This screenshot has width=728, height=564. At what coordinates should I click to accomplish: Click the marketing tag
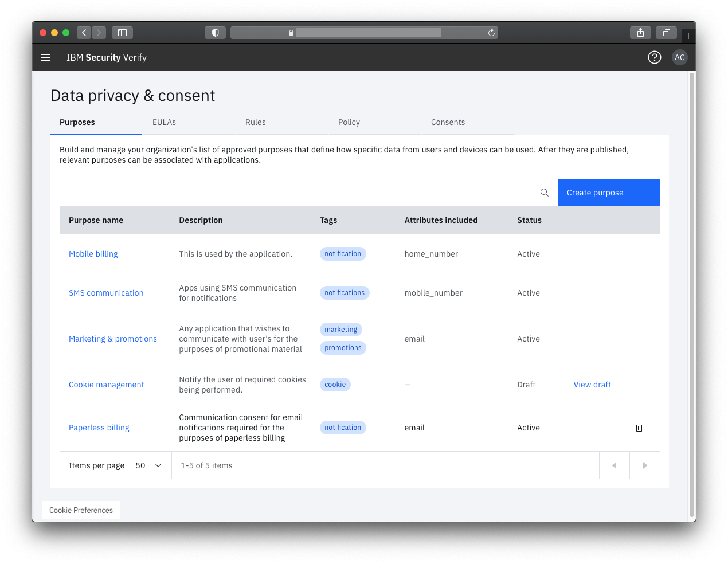pyautogui.click(x=341, y=330)
